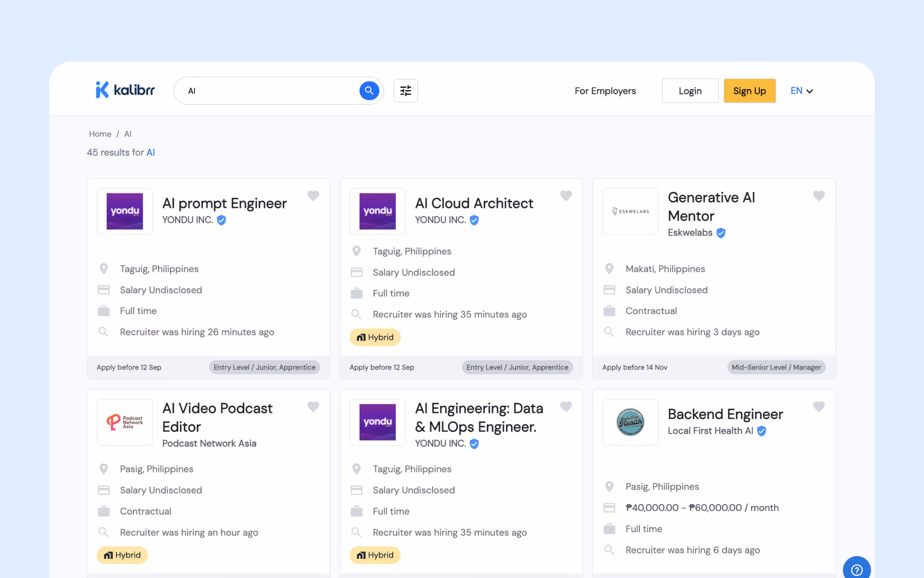This screenshot has width=924, height=578.
Task: Click the search magnifier icon
Action: coord(369,91)
